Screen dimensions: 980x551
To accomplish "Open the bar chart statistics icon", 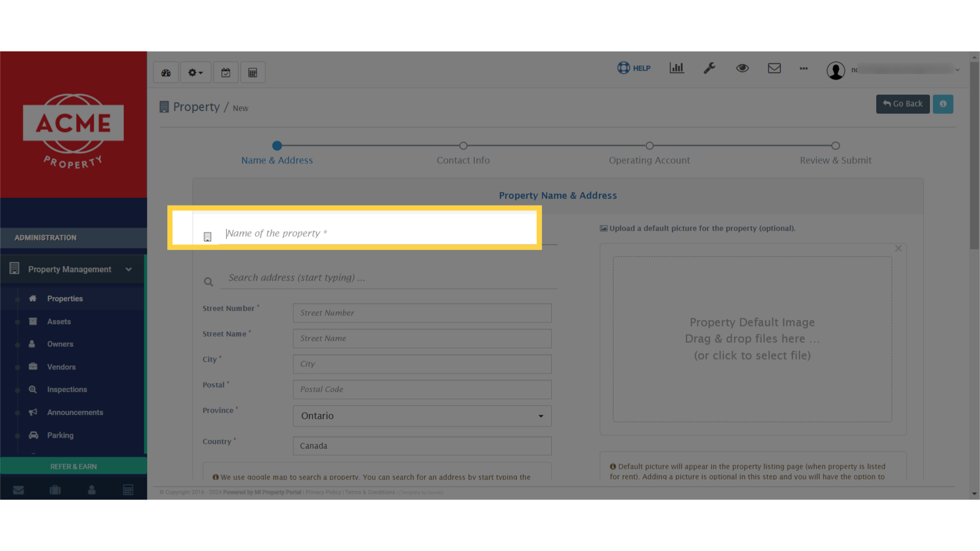I will pos(676,68).
